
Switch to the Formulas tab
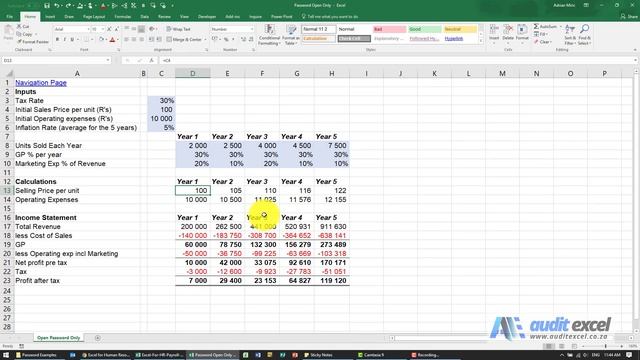(122, 17)
